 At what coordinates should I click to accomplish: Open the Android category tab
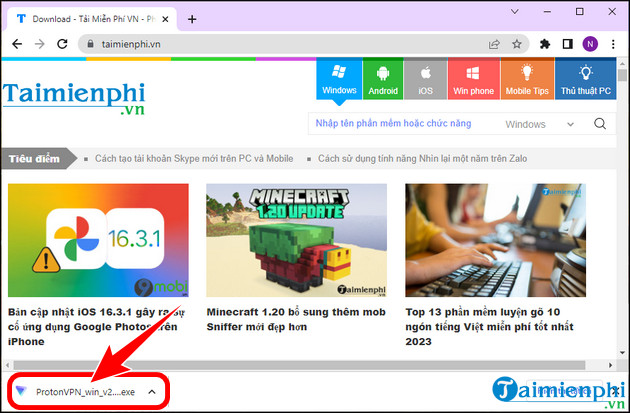383,79
